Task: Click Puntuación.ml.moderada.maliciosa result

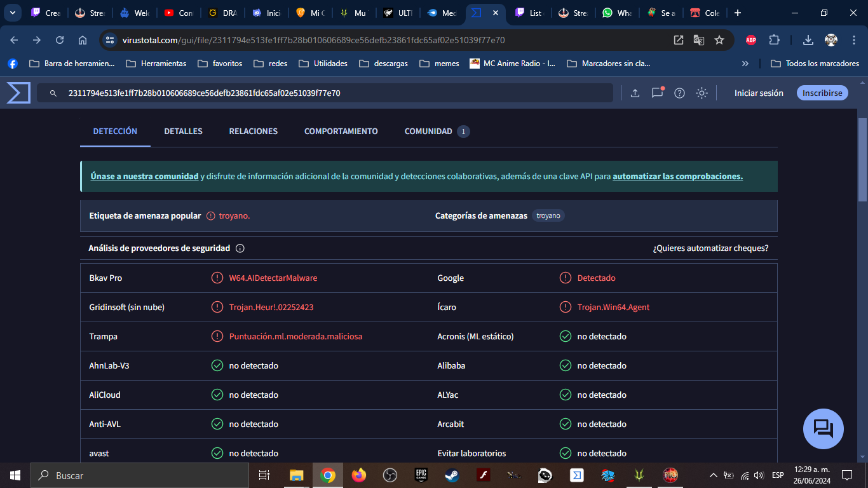Action: [295, 336]
